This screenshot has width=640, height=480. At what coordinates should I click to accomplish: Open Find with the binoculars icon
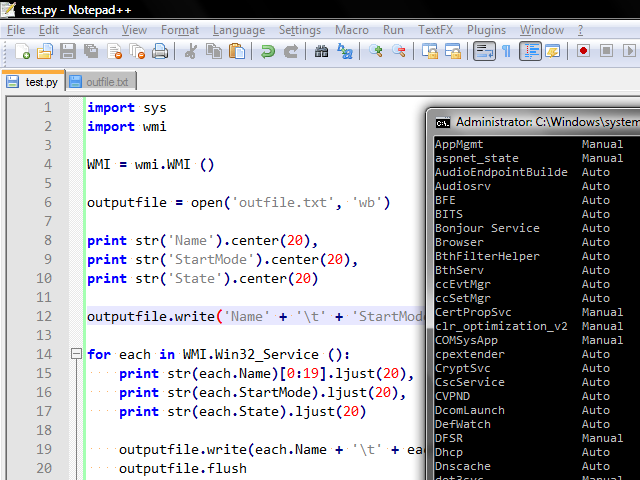(x=321, y=51)
